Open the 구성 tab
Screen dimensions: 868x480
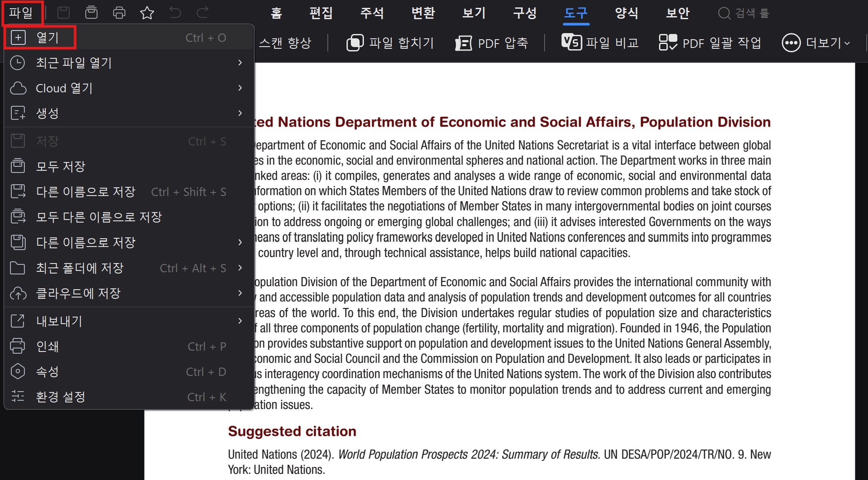coord(525,13)
